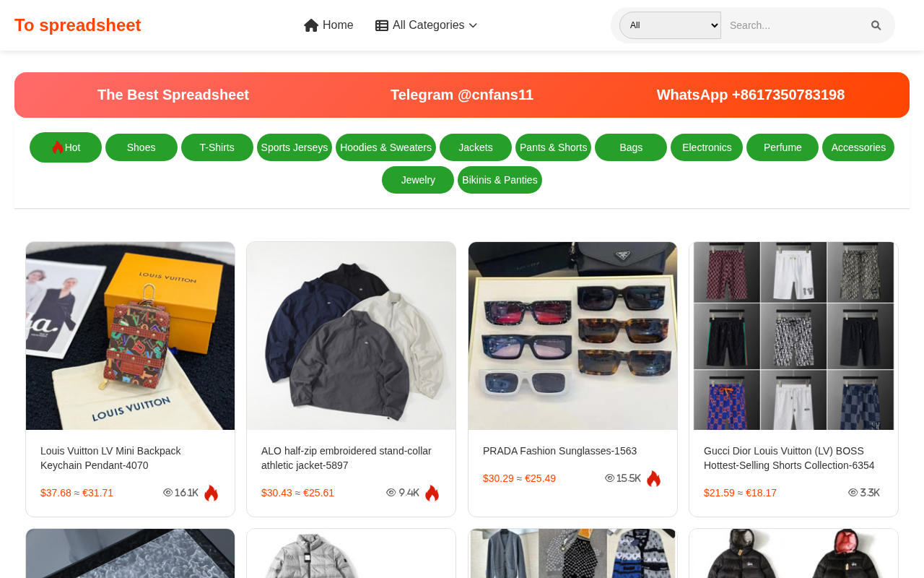Click the eye views icon on the PRADA sunglasses card

[x=610, y=478]
